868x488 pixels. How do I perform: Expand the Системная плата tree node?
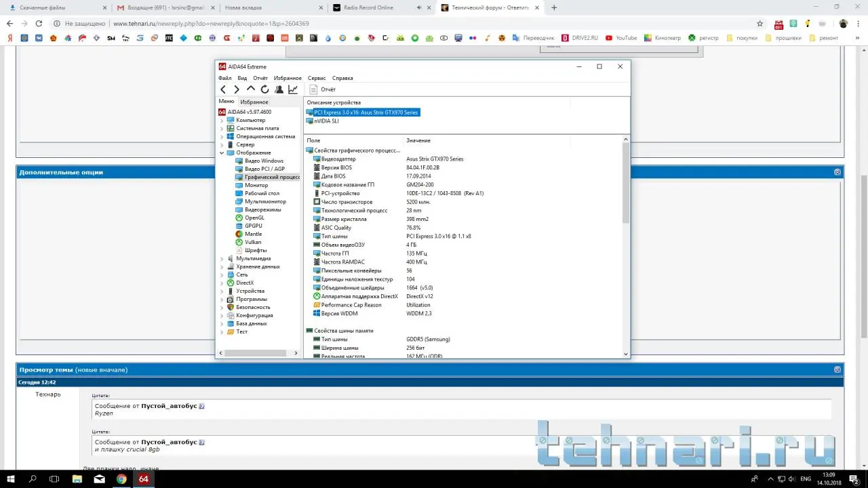point(222,129)
